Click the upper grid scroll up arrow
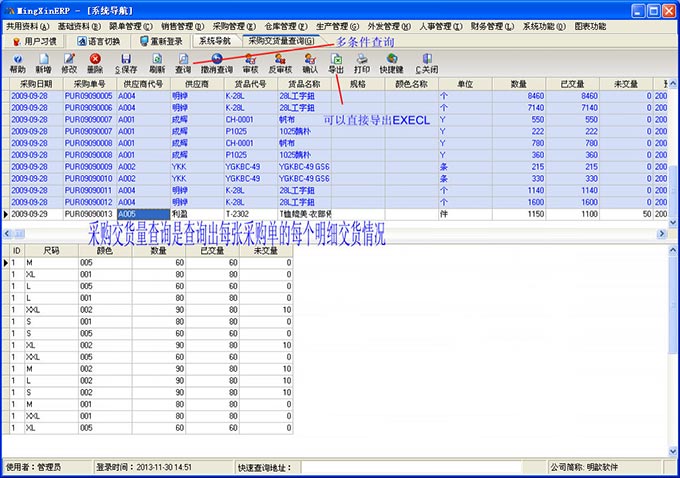The width and height of the screenshot is (680, 478). click(673, 83)
